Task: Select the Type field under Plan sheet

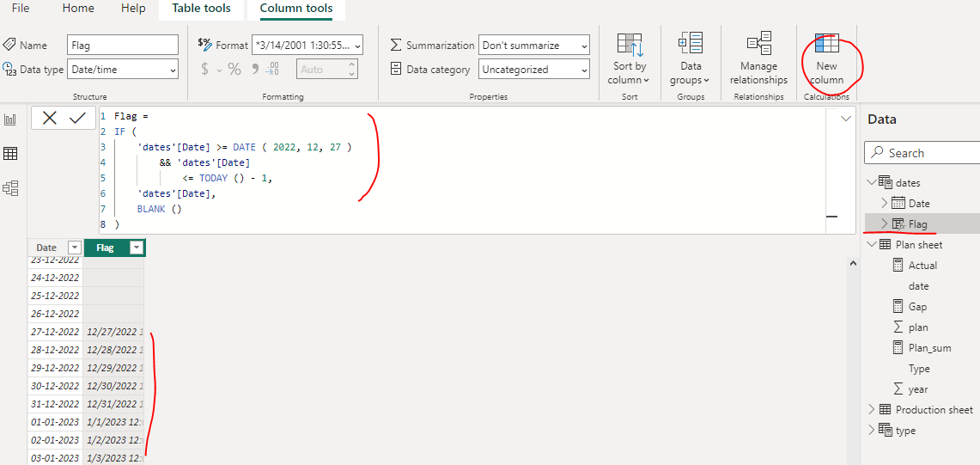Action: (x=919, y=368)
